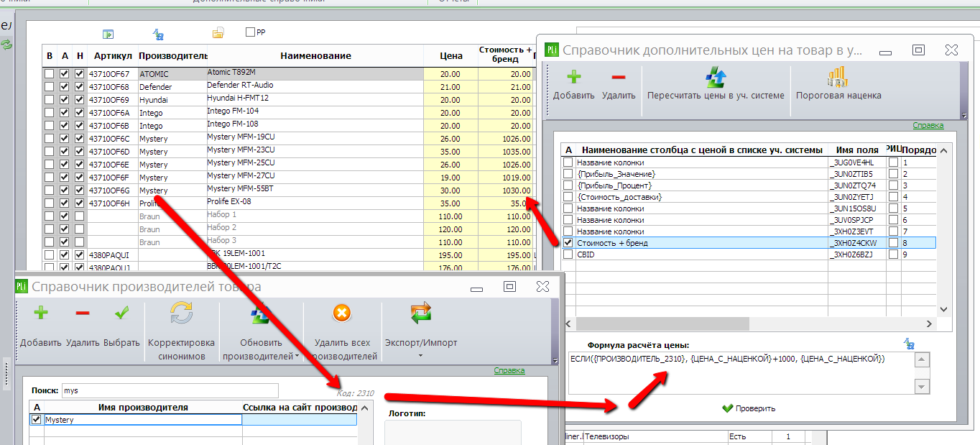Click Цена column header in main grid

(451, 55)
